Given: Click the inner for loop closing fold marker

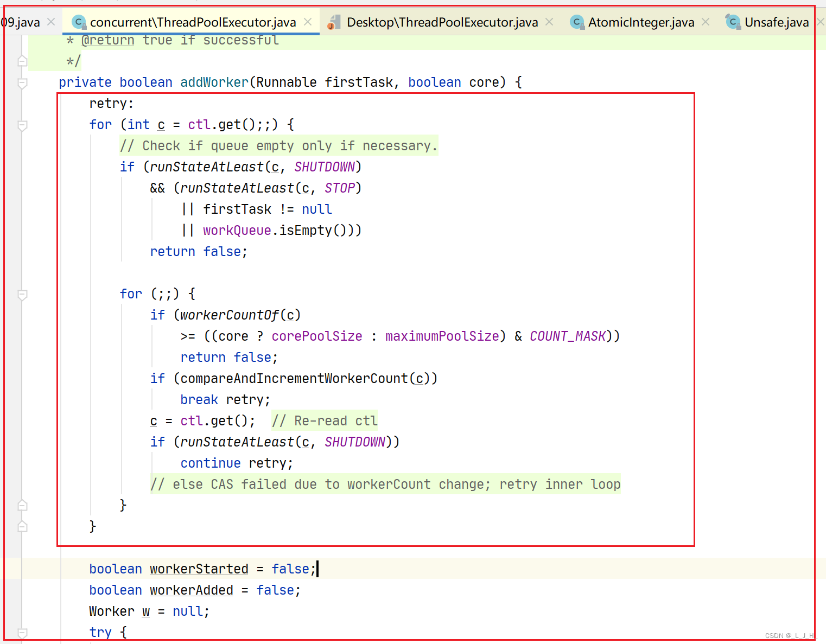Looking at the screenshot, I should (x=22, y=505).
